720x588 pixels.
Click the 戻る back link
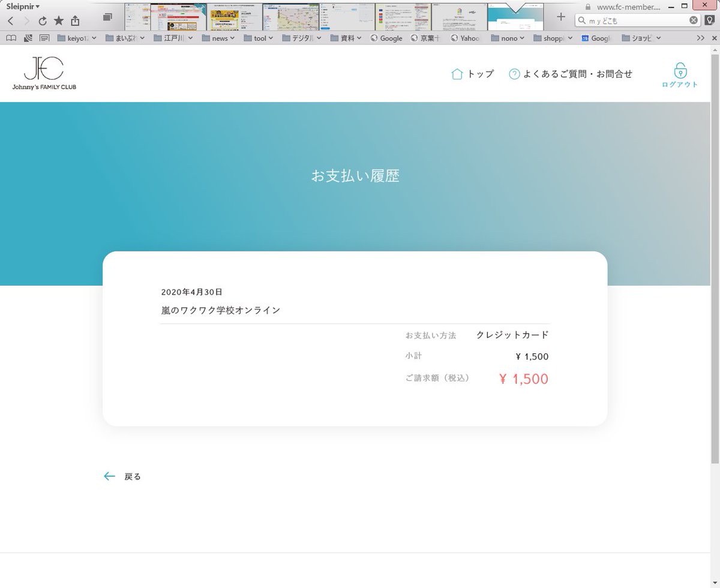[x=133, y=477]
